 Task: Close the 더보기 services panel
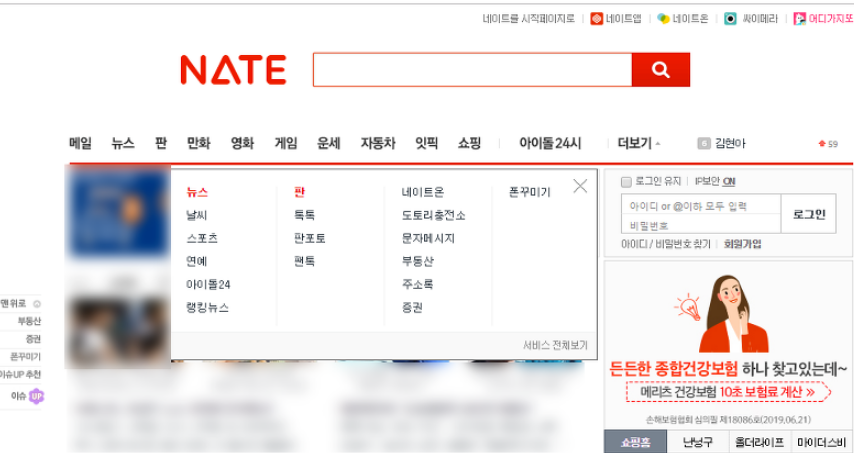click(x=580, y=186)
